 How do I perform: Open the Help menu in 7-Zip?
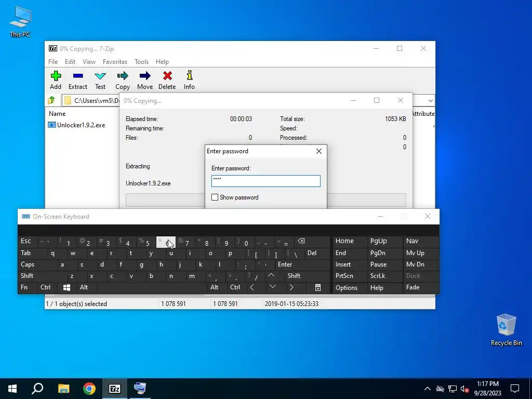162,62
